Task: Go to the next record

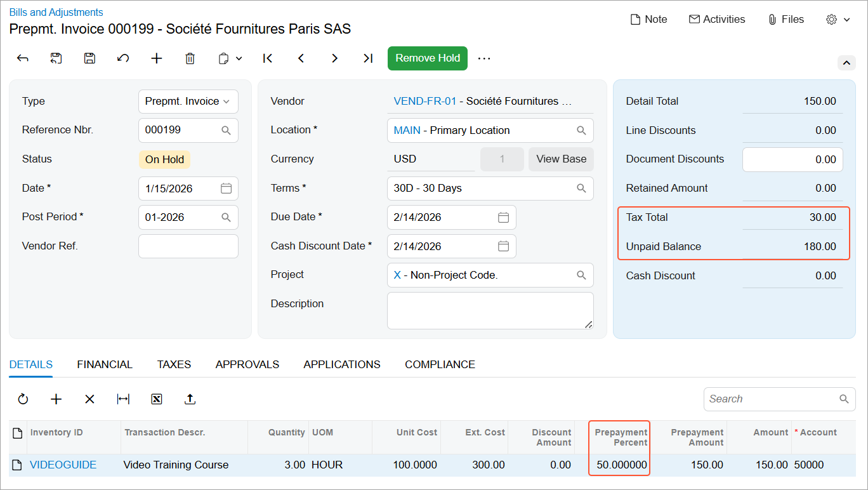Action: [x=334, y=58]
